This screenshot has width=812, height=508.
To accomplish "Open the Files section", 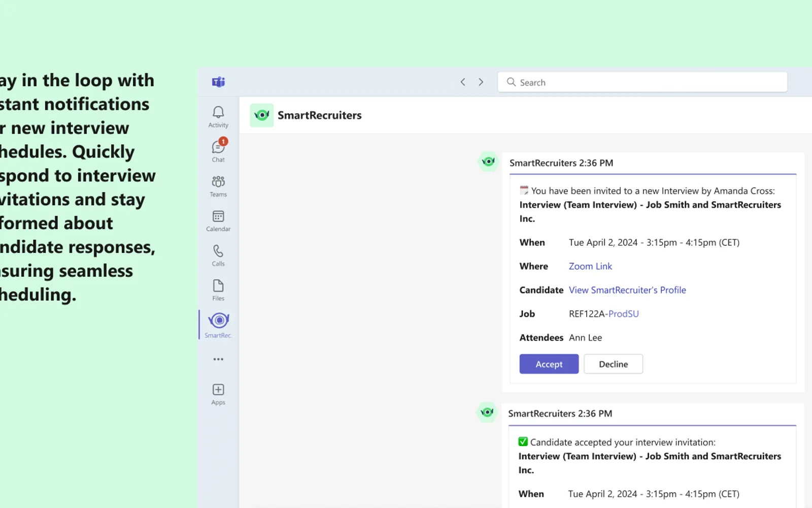I will [x=218, y=290].
